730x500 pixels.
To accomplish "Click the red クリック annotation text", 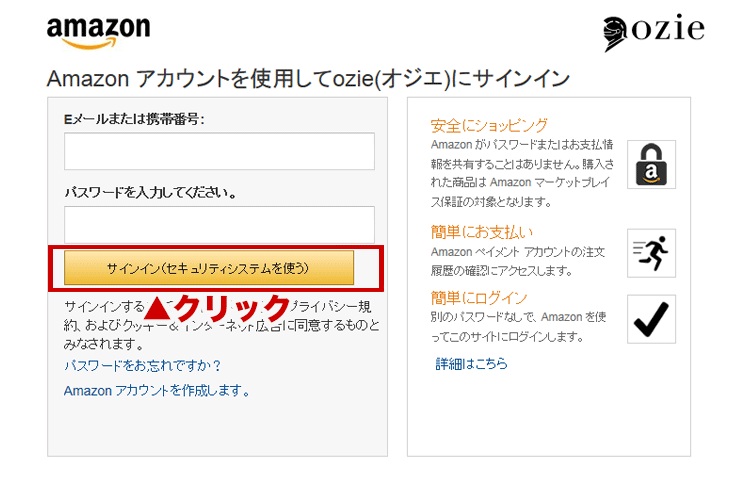I will click(218, 307).
